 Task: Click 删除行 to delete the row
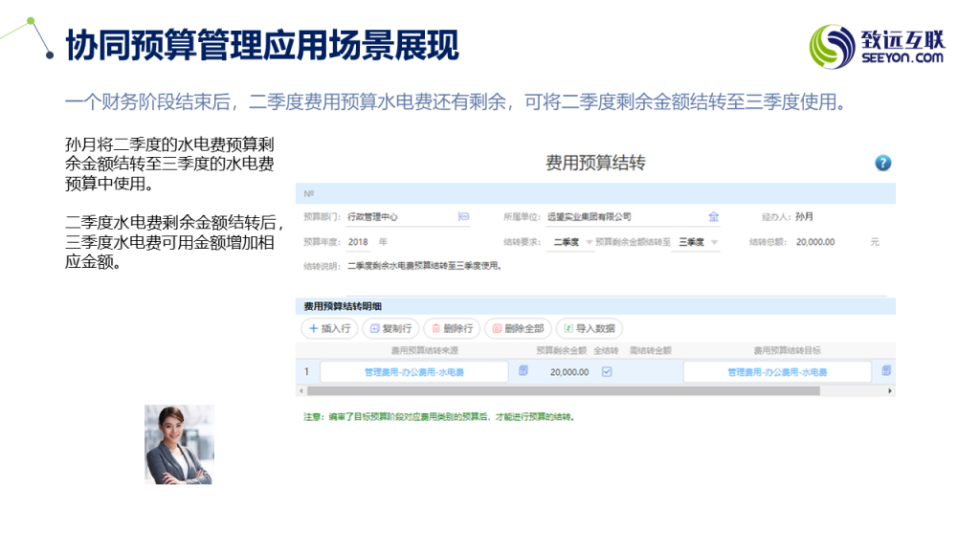[x=451, y=328]
